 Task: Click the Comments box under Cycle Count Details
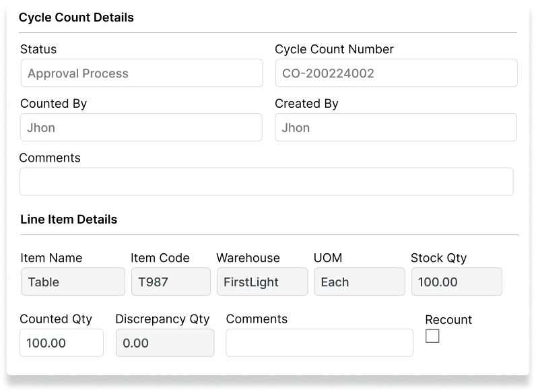coord(267,182)
